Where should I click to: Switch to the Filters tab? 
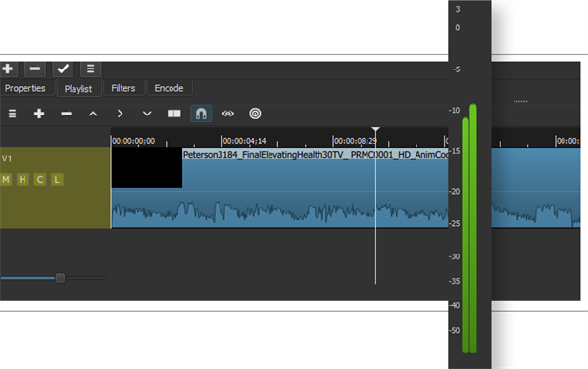(123, 88)
